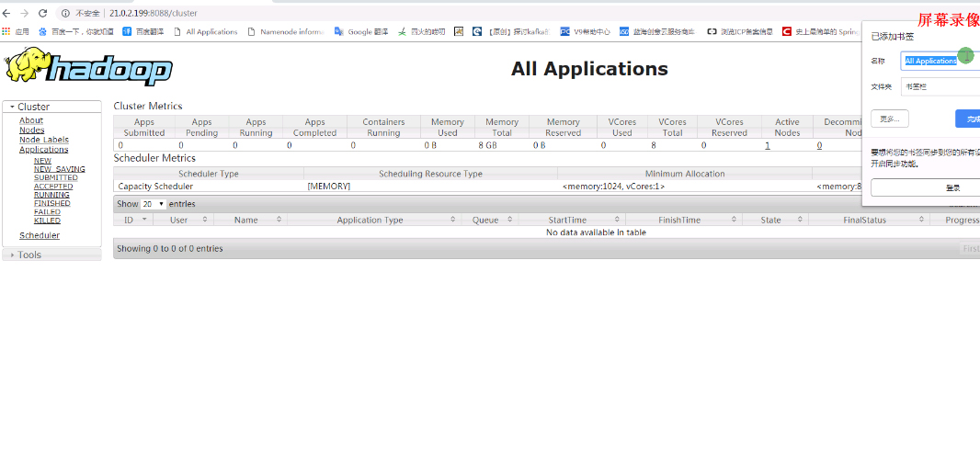Open the 浏览ICP备案信息 bookmark
Viewport: 980px width, 476px height.
point(739,31)
